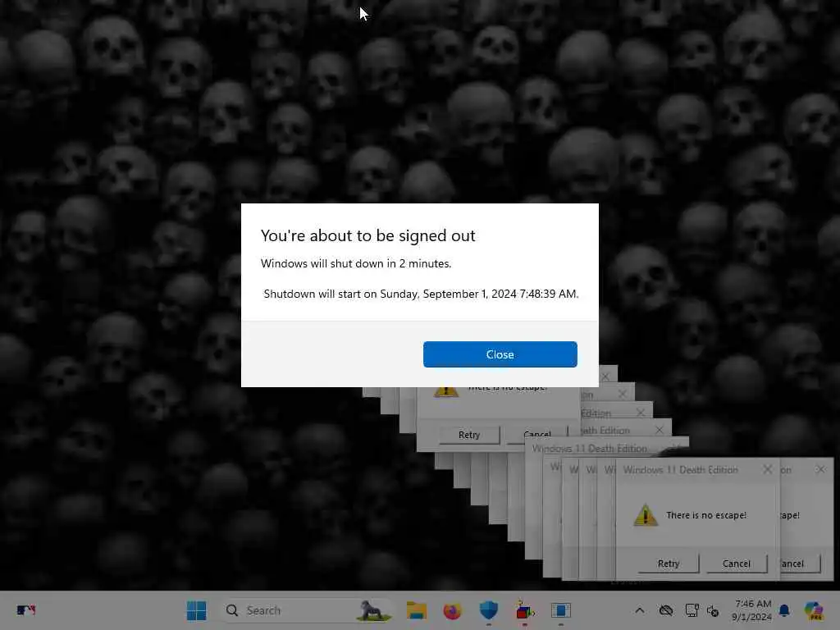Screen dimensions: 840x630
Task: Click the taskbar Search box
Action: click(307, 610)
